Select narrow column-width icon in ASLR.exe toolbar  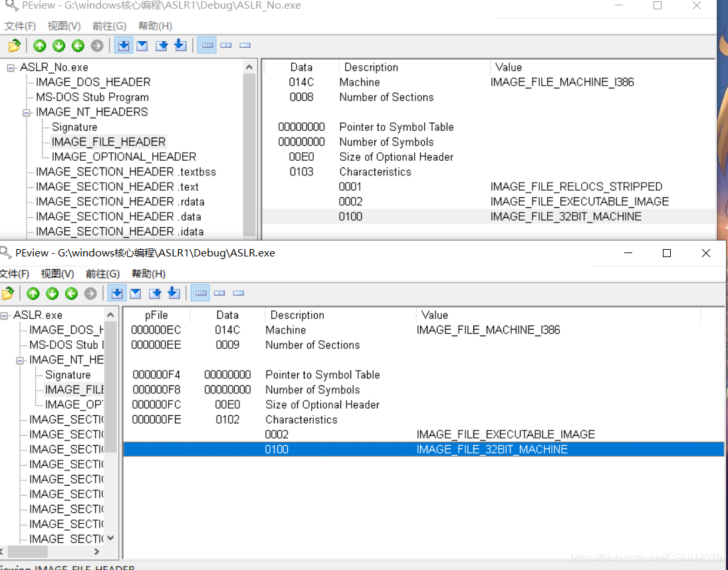tap(239, 293)
